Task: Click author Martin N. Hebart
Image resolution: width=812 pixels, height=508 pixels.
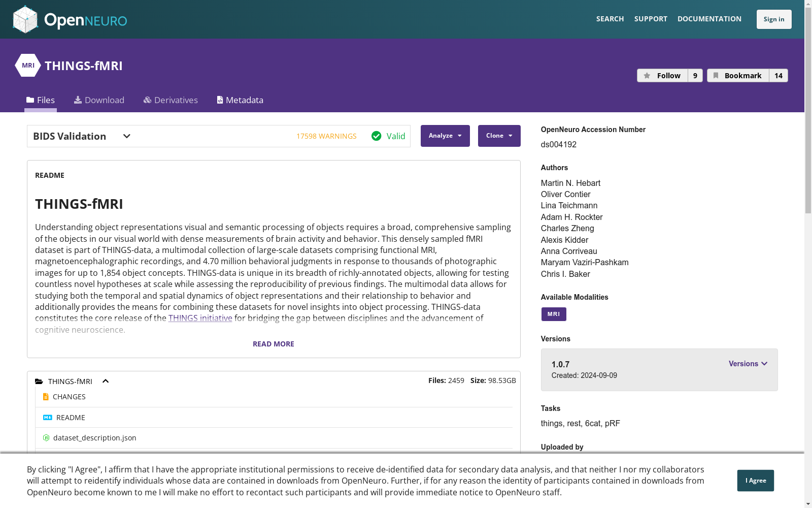Action: pos(570,183)
